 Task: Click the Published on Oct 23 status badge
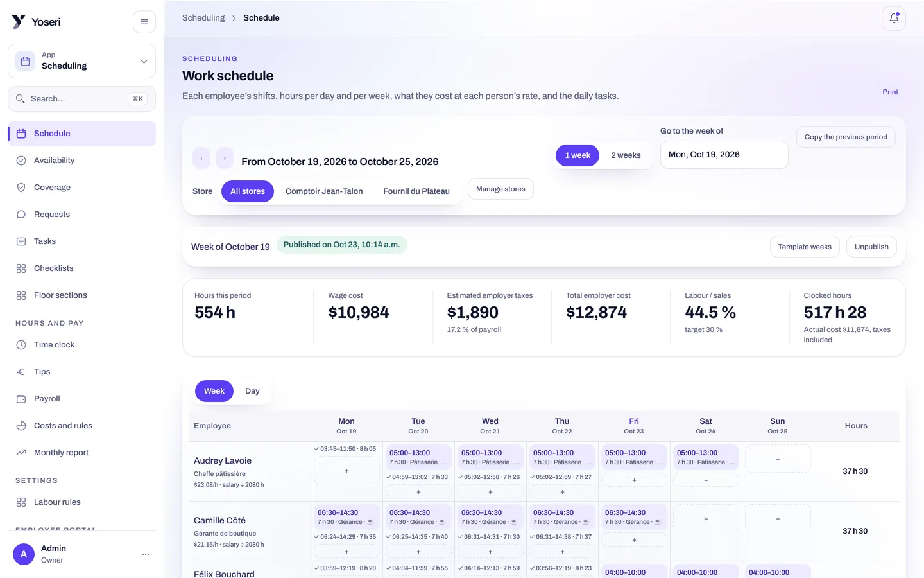coord(342,245)
